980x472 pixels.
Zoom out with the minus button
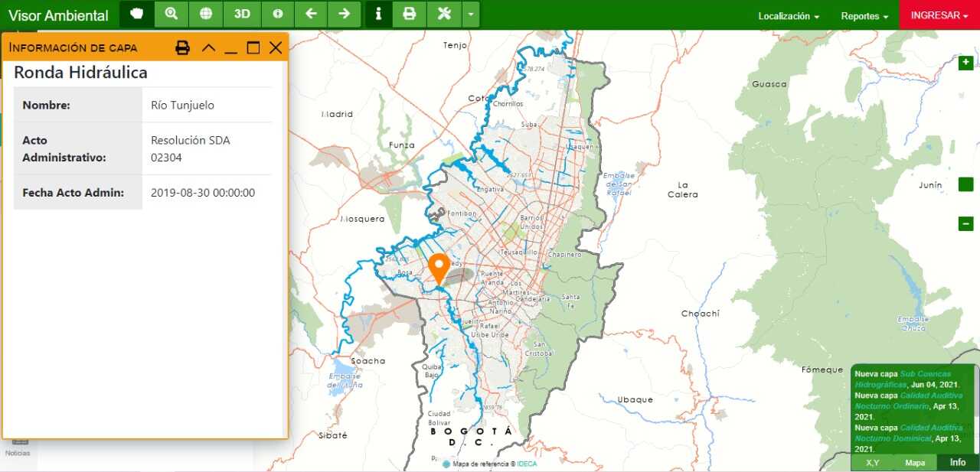point(965,223)
